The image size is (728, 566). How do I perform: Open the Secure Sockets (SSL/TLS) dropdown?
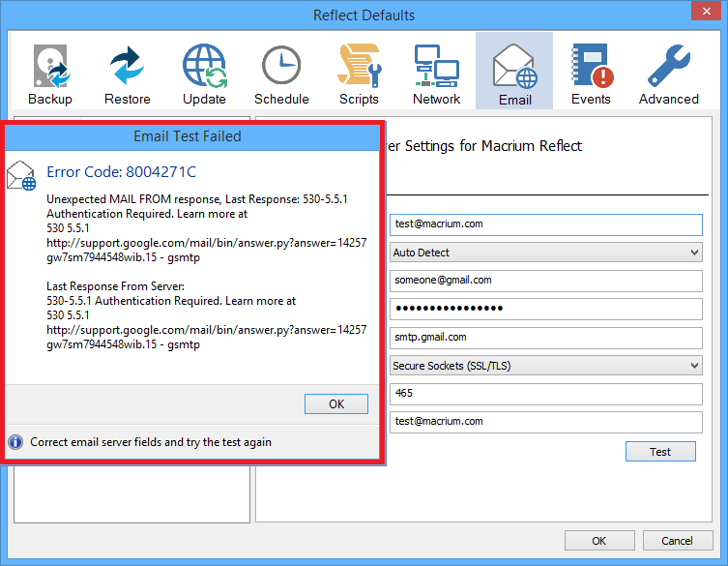[545, 366]
